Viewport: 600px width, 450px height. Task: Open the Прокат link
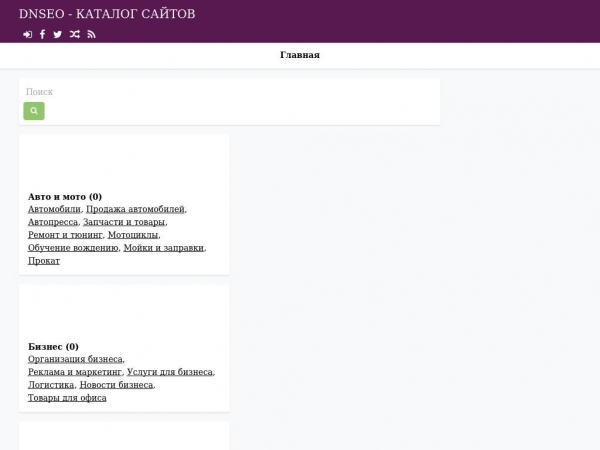[x=44, y=261]
